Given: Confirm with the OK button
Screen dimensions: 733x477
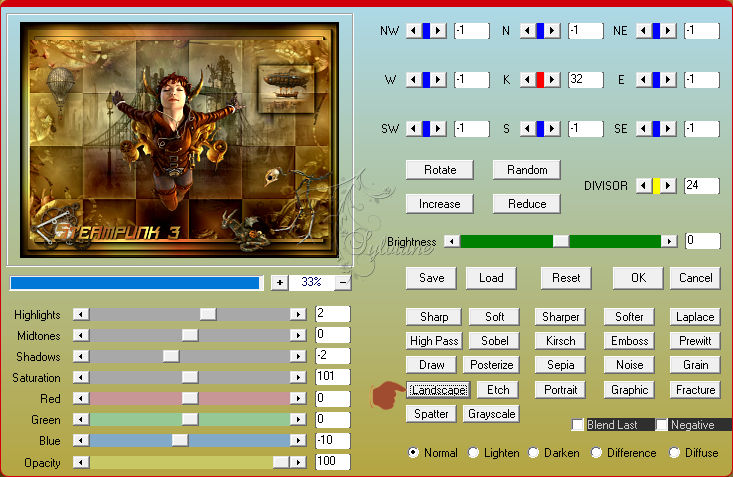Looking at the screenshot, I should pos(638,278).
